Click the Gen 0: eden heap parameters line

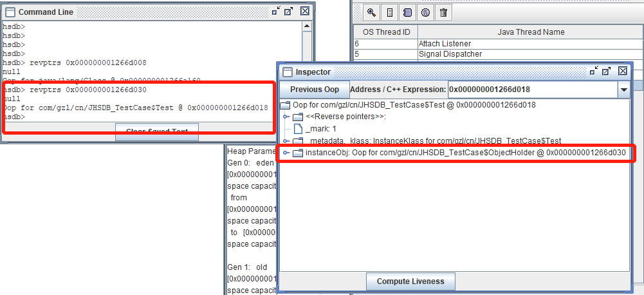pyautogui.click(x=252, y=162)
